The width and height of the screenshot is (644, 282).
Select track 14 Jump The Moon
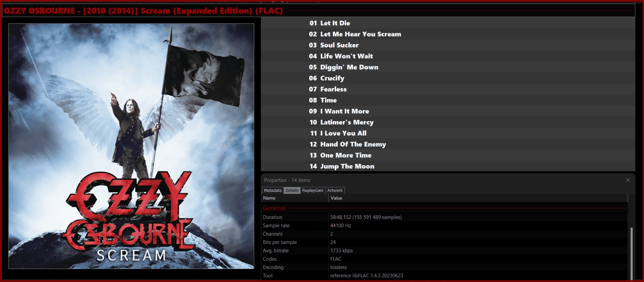(448, 166)
